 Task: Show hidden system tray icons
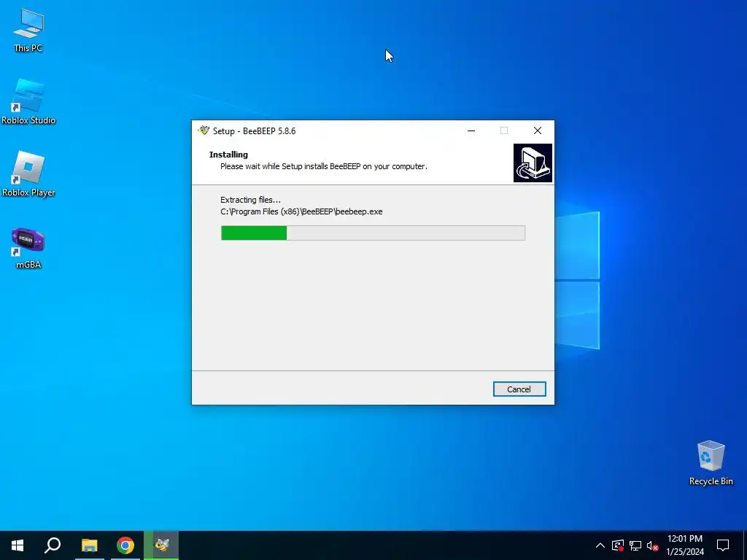[600, 545]
